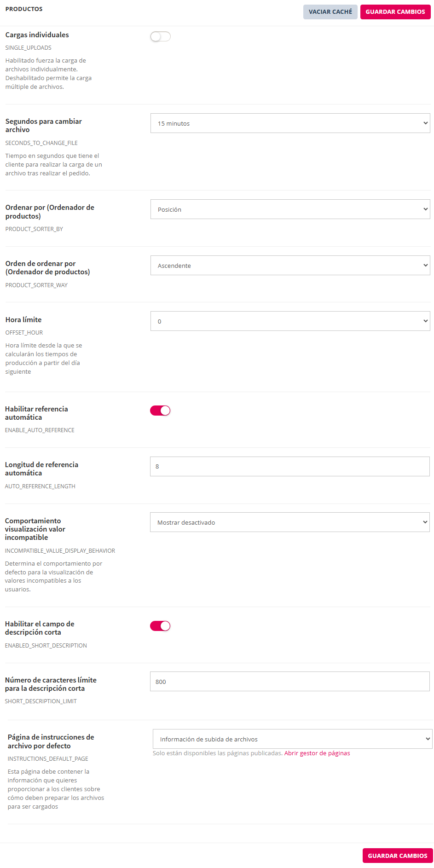Image resolution: width=434 pixels, height=868 pixels.
Task: Open the Ascendente sort order dropdown
Action: tap(290, 266)
